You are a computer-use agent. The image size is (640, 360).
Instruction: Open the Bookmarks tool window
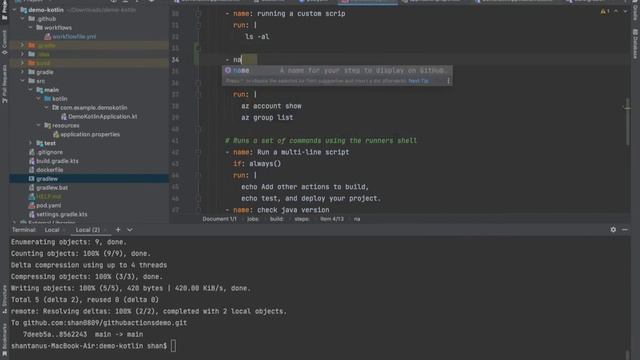(x=4, y=339)
